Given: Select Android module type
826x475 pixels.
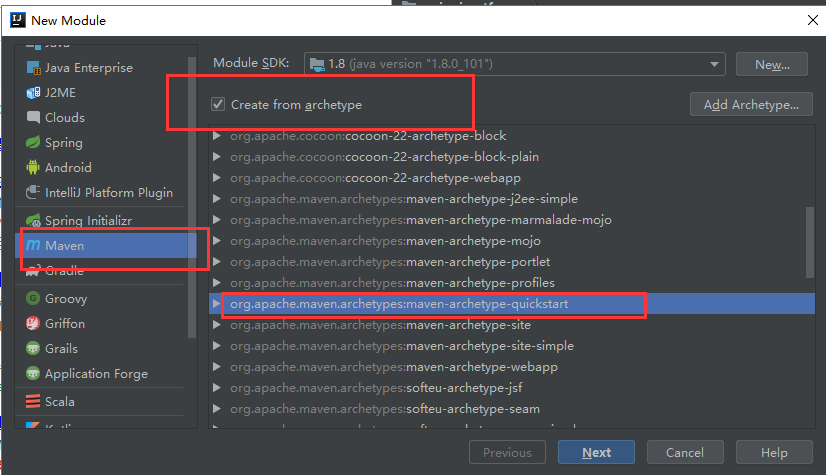Looking at the screenshot, I should [68, 167].
